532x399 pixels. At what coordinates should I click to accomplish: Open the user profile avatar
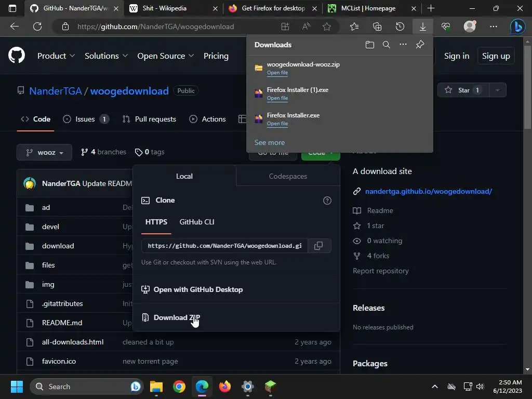pyautogui.click(x=470, y=26)
